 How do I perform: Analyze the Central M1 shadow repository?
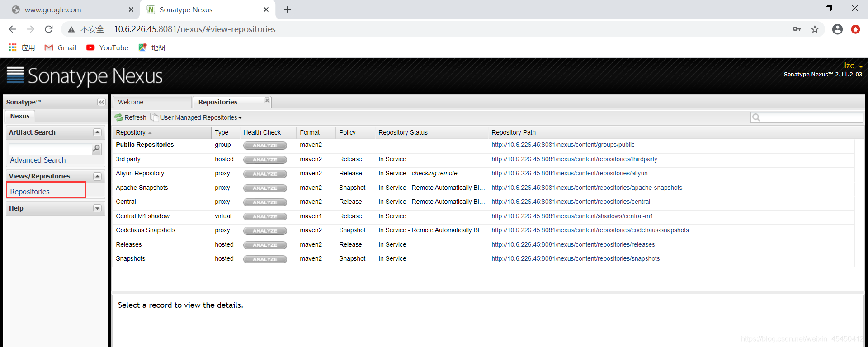pos(265,216)
